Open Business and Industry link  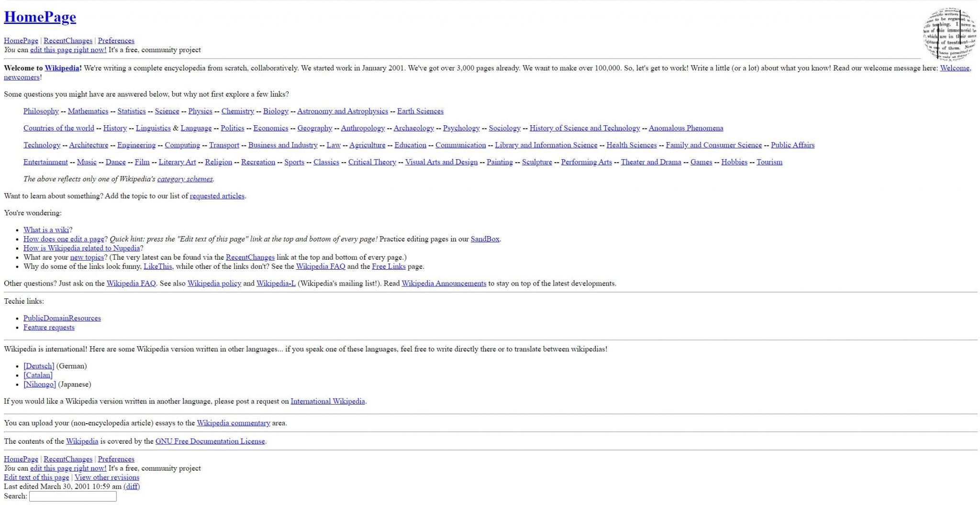(x=283, y=145)
